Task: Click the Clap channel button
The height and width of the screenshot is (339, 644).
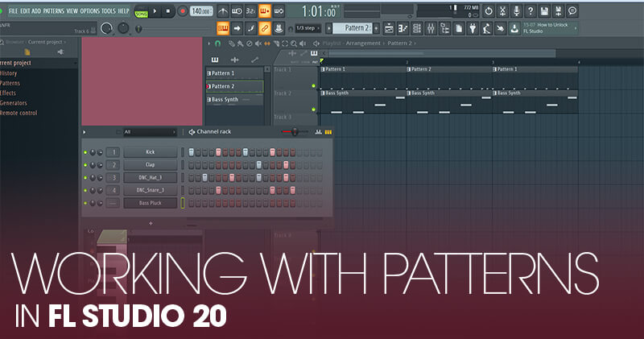Action: point(151,165)
